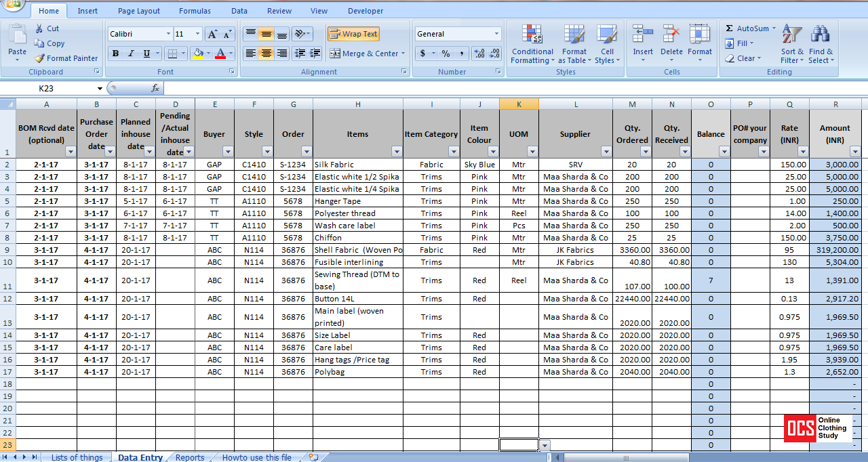
Task: Open the Reports sheet tab
Action: pyautogui.click(x=190, y=457)
